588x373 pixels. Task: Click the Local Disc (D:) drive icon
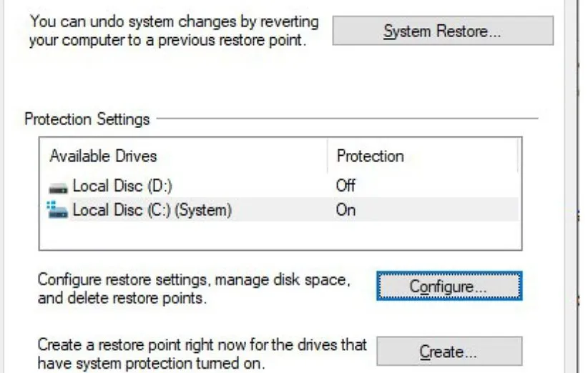point(59,187)
